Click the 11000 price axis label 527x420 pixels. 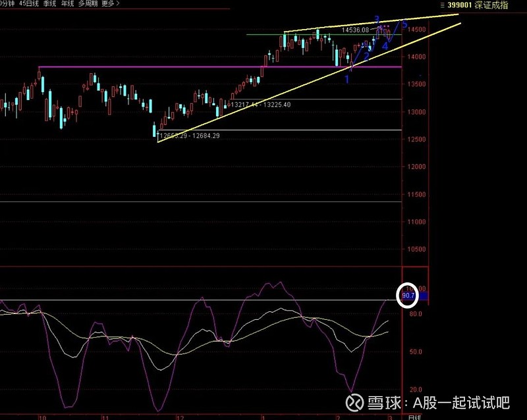point(416,222)
